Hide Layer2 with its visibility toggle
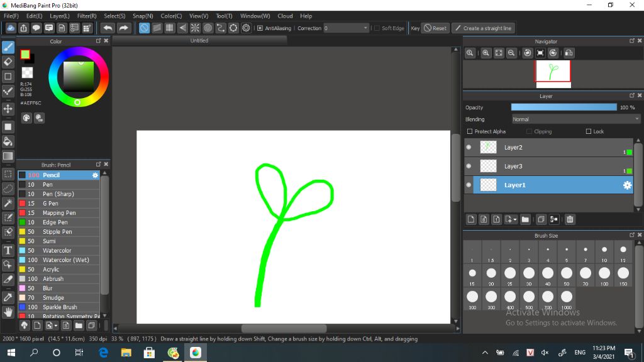 click(469, 147)
